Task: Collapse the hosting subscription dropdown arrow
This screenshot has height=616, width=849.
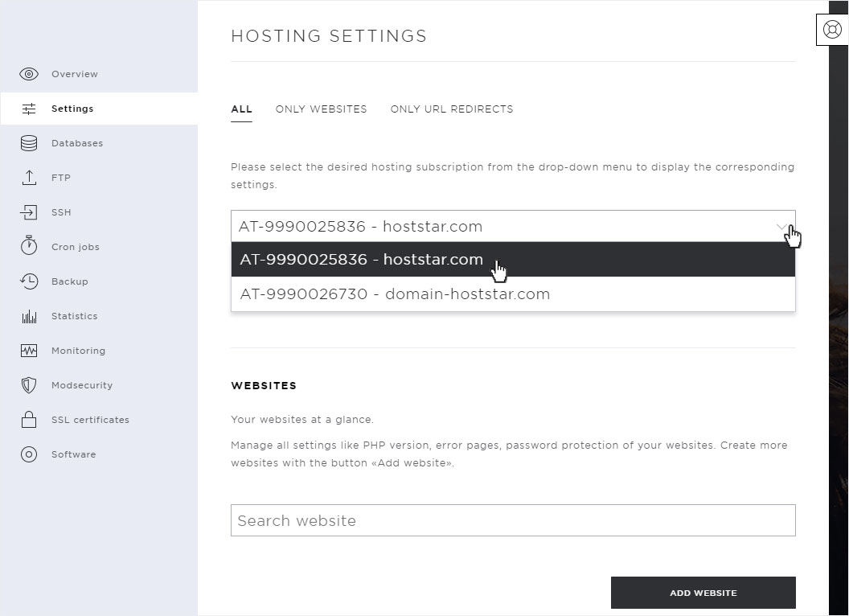Action: (781, 227)
